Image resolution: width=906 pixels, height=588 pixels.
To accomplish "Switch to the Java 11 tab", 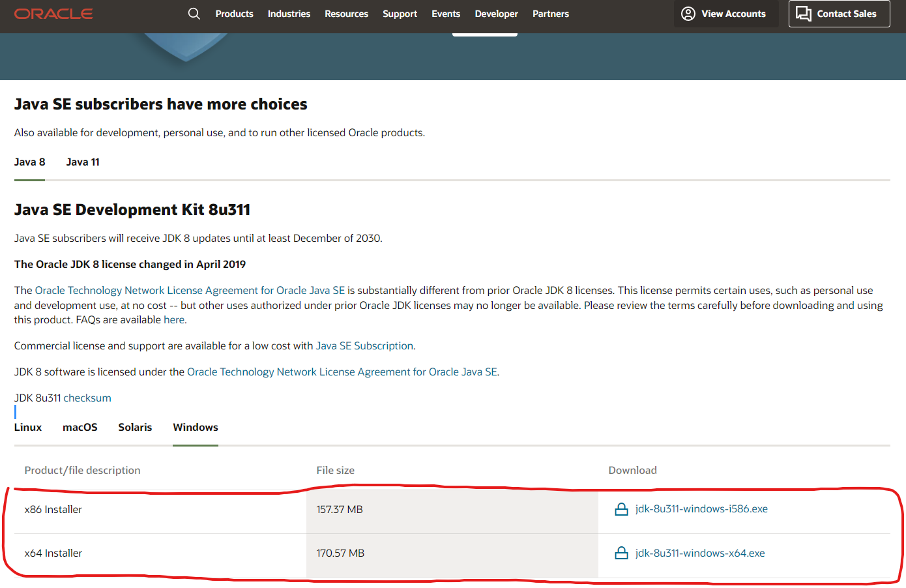I will (83, 162).
